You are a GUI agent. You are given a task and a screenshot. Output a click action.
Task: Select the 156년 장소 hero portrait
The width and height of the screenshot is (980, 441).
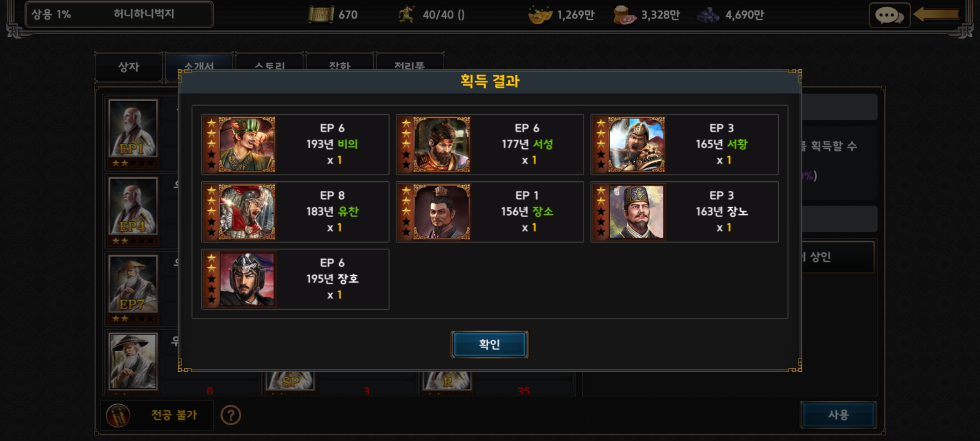[442, 212]
